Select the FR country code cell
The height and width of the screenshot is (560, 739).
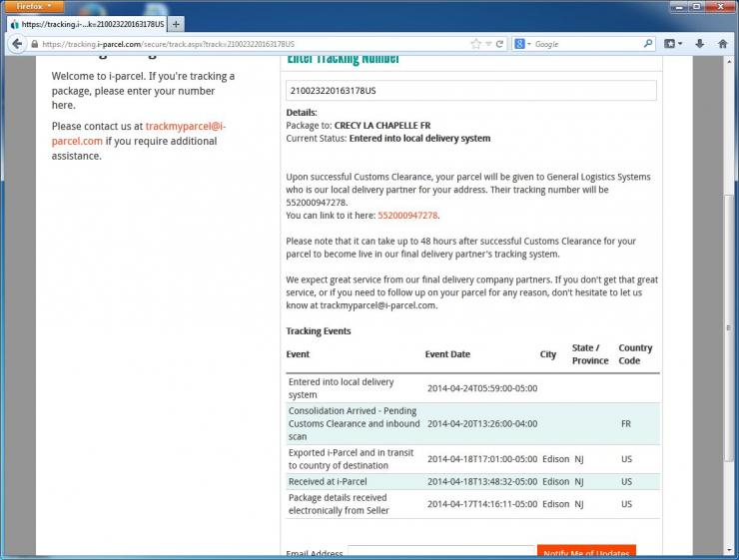pyautogui.click(x=626, y=424)
